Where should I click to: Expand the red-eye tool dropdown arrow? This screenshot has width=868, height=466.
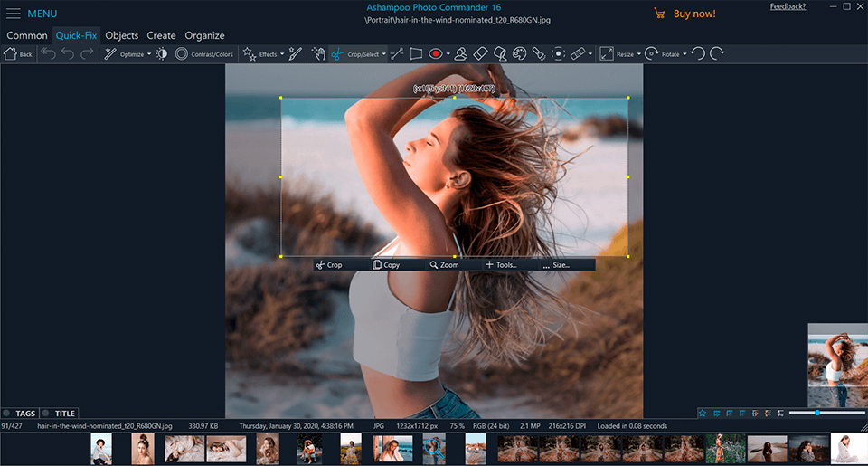pos(448,54)
